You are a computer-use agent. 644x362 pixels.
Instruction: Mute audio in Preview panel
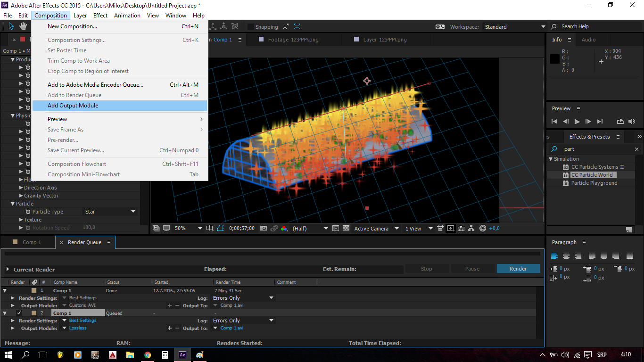pyautogui.click(x=632, y=122)
